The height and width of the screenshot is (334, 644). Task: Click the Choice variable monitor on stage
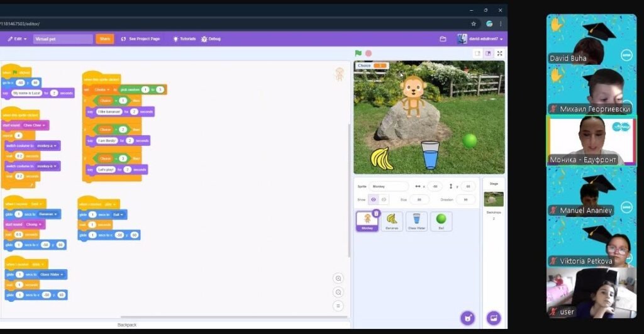point(372,66)
